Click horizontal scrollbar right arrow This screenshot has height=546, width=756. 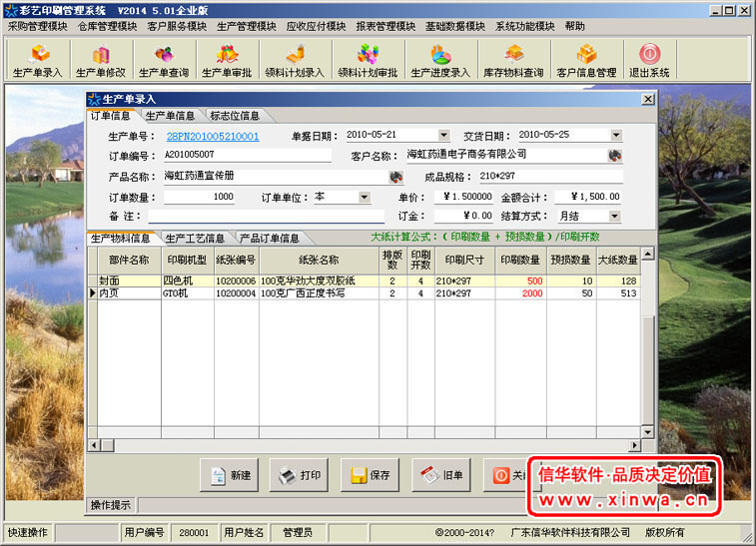(635, 445)
